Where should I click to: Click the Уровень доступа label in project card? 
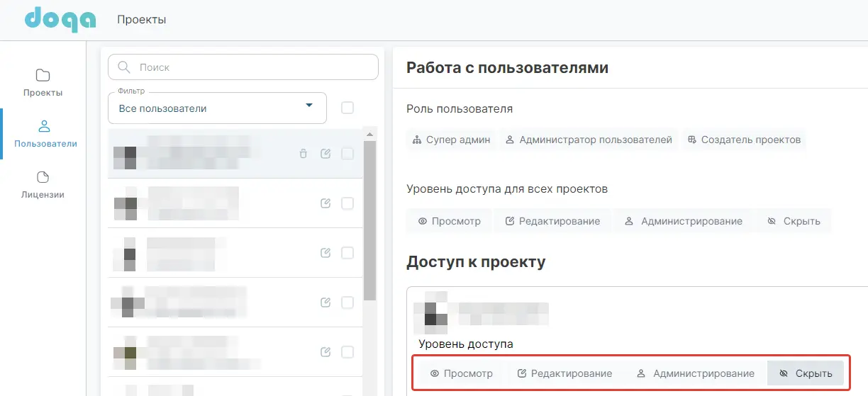466,344
